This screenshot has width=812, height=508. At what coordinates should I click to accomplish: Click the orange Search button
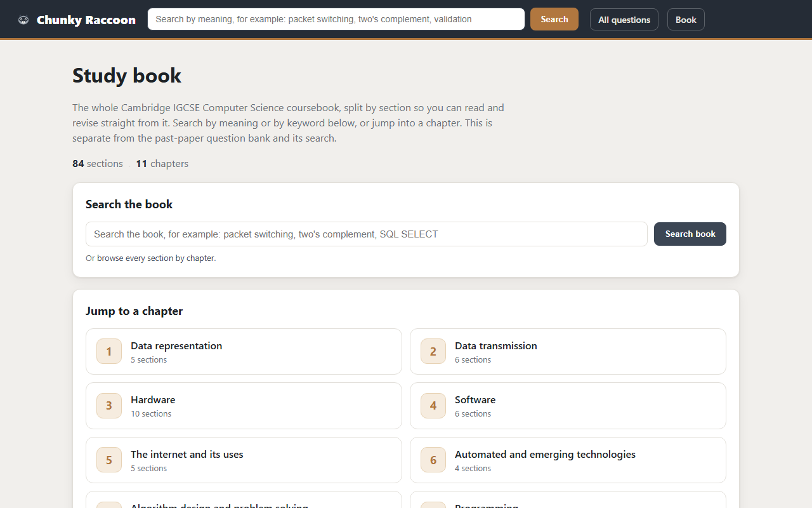click(554, 19)
